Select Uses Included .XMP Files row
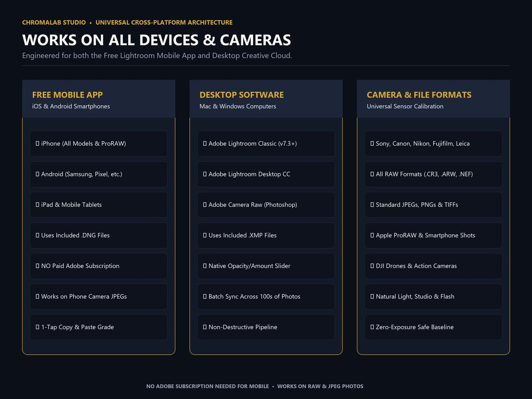 pos(266,235)
